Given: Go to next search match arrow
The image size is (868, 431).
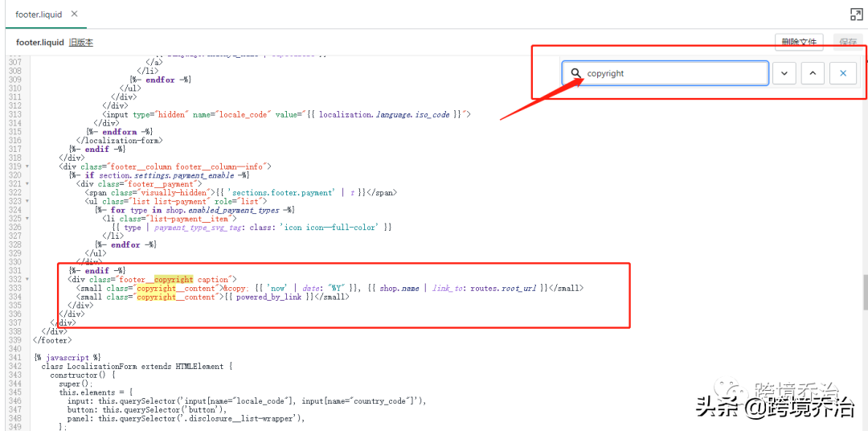Looking at the screenshot, I should (784, 73).
